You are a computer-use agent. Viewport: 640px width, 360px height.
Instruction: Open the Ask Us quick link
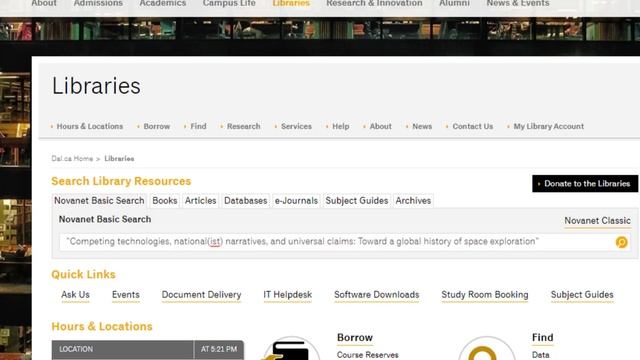(x=76, y=295)
